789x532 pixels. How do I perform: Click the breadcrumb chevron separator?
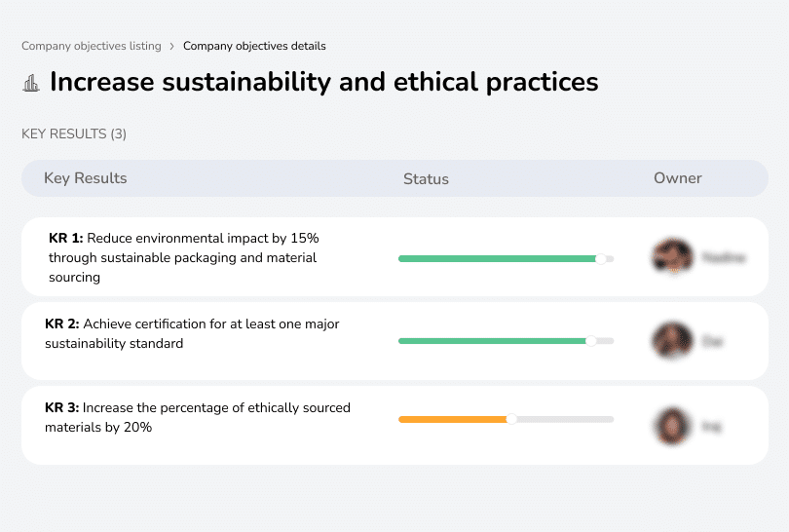[x=172, y=47]
